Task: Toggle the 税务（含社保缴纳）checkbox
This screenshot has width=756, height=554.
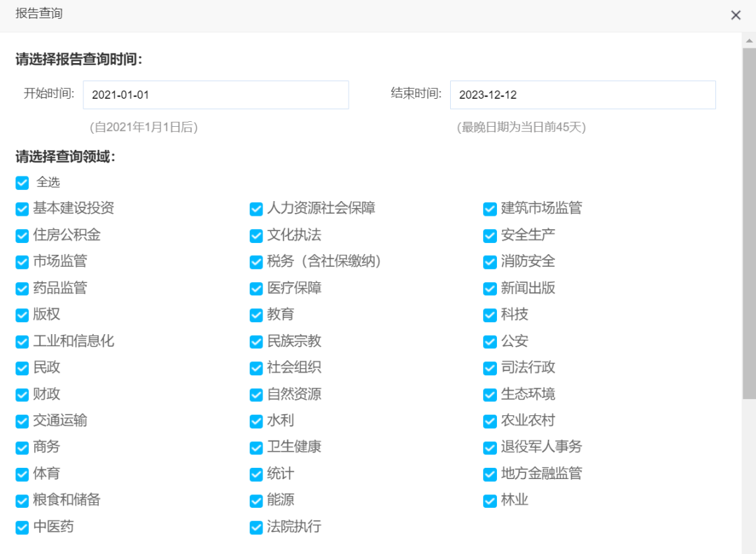Action: [255, 262]
